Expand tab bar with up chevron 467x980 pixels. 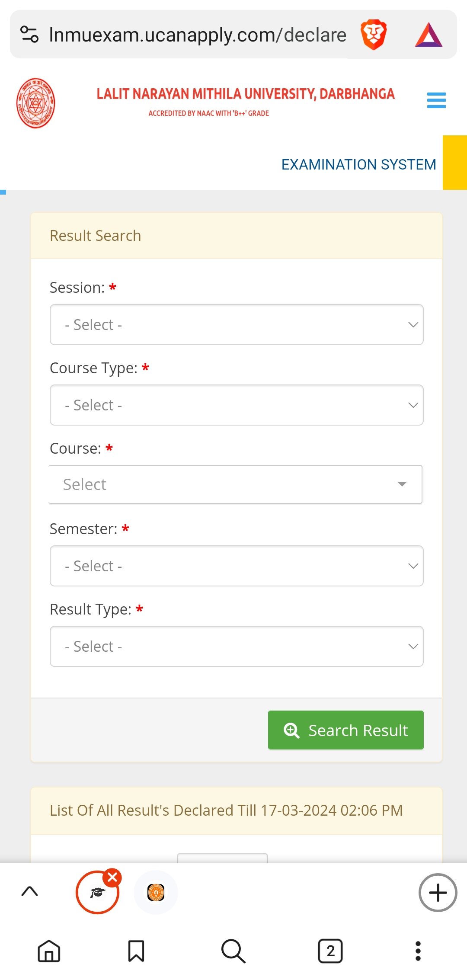pyautogui.click(x=30, y=891)
